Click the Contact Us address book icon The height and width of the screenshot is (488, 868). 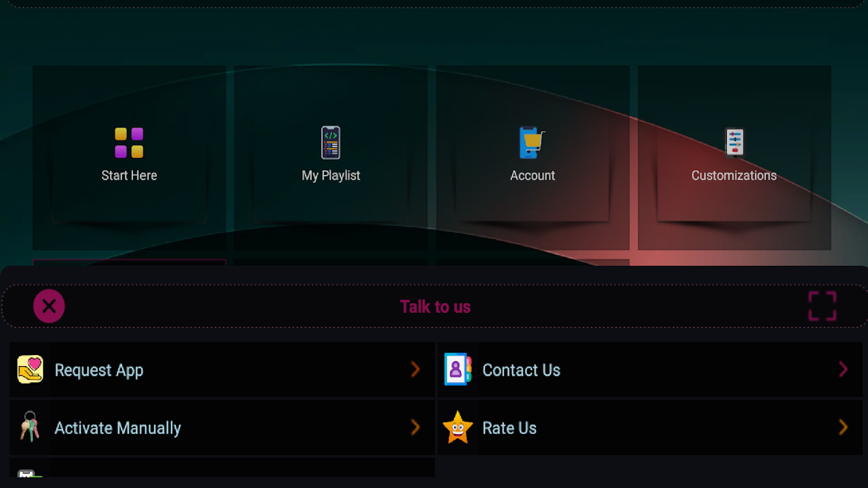[458, 369]
